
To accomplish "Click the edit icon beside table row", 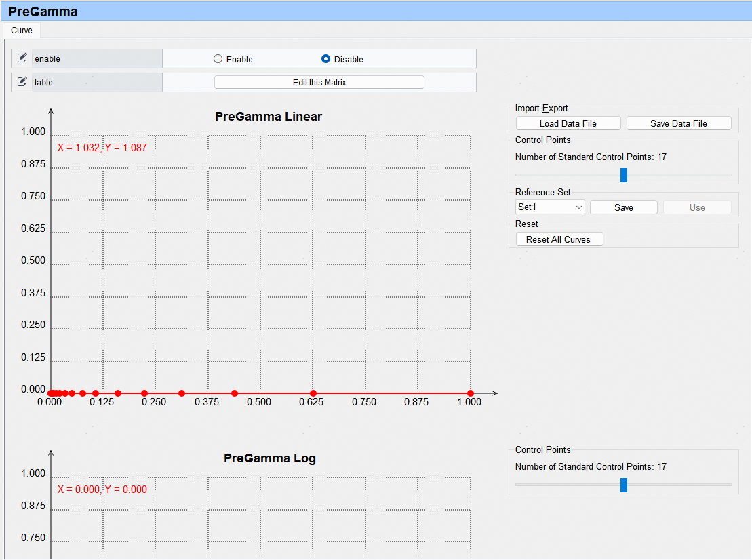I will click(x=22, y=82).
